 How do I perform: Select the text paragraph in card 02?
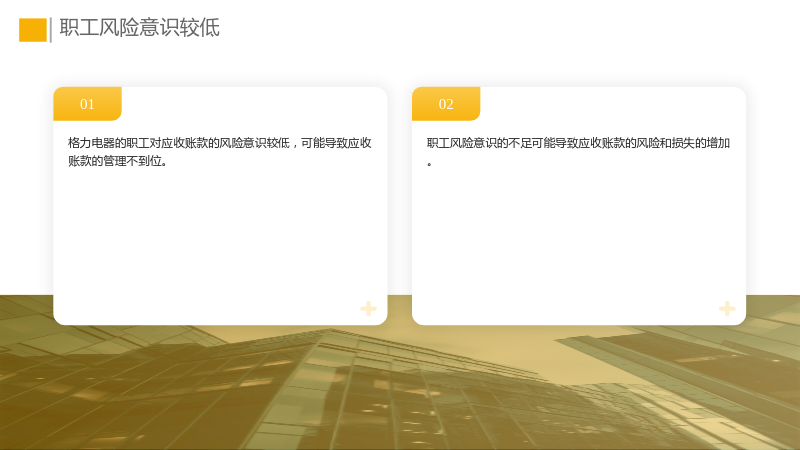click(x=579, y=152)
